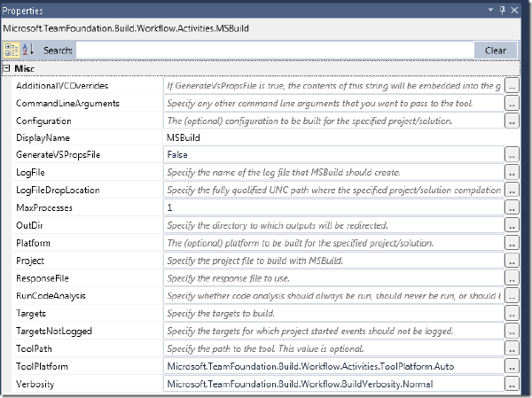Edit the LogFile value field
Screen dimensions: 532x398
click(x=333, y=172)
